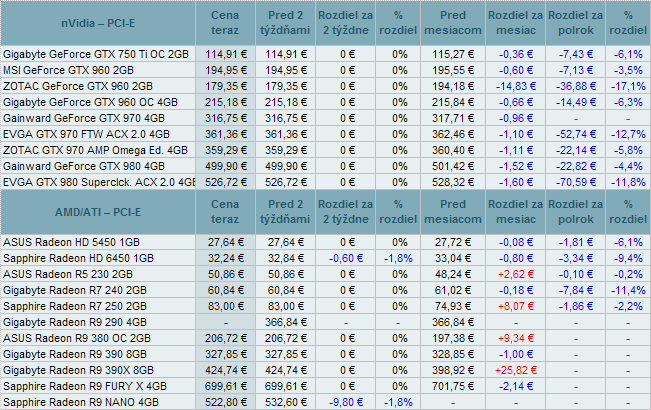Screen dimensions: 651x410
Task: Select the '-12,7%' percent difference cell
Action: coord(629,134)
